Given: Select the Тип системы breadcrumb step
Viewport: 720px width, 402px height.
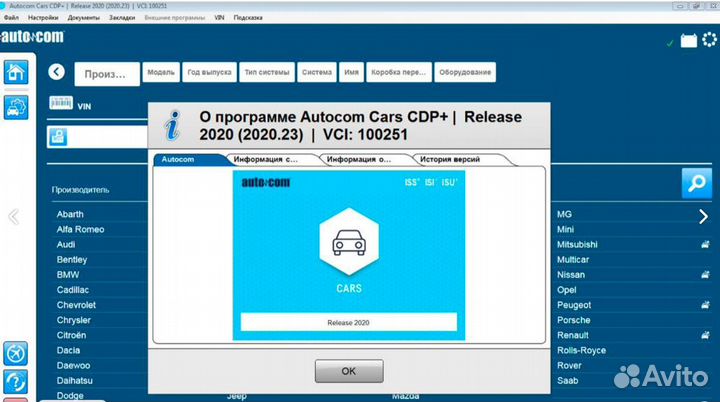Looking at the screenshot, I should (267, 72).
